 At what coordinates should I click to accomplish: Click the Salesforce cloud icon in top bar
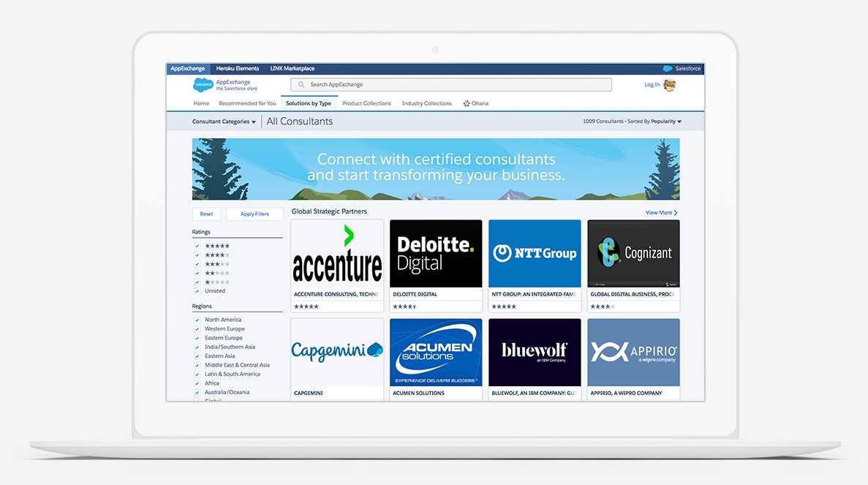click(668, 69)
